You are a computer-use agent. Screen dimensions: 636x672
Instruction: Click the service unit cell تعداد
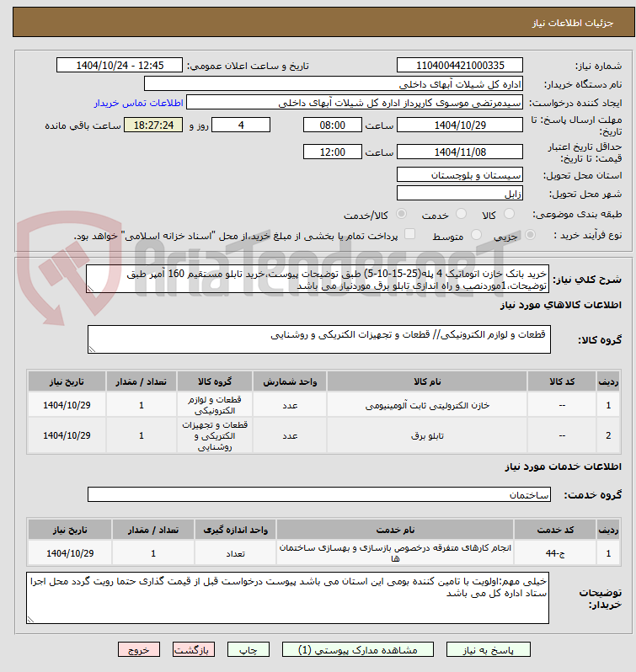[236, 553]
